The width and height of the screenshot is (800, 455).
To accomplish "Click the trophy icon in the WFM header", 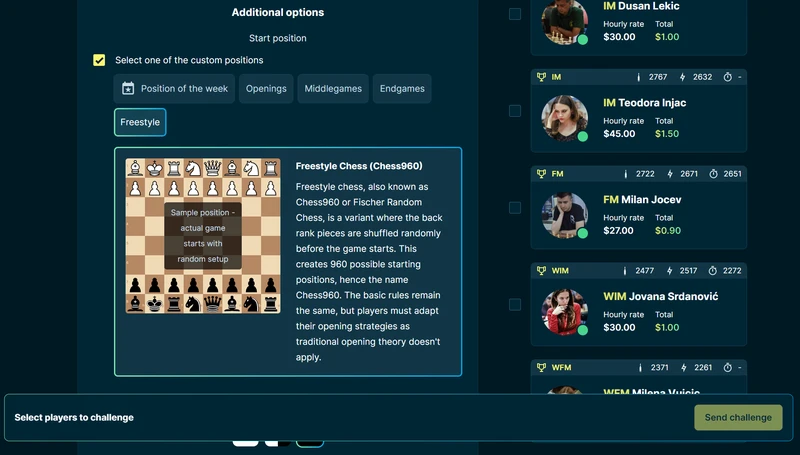I will [541, 368].
